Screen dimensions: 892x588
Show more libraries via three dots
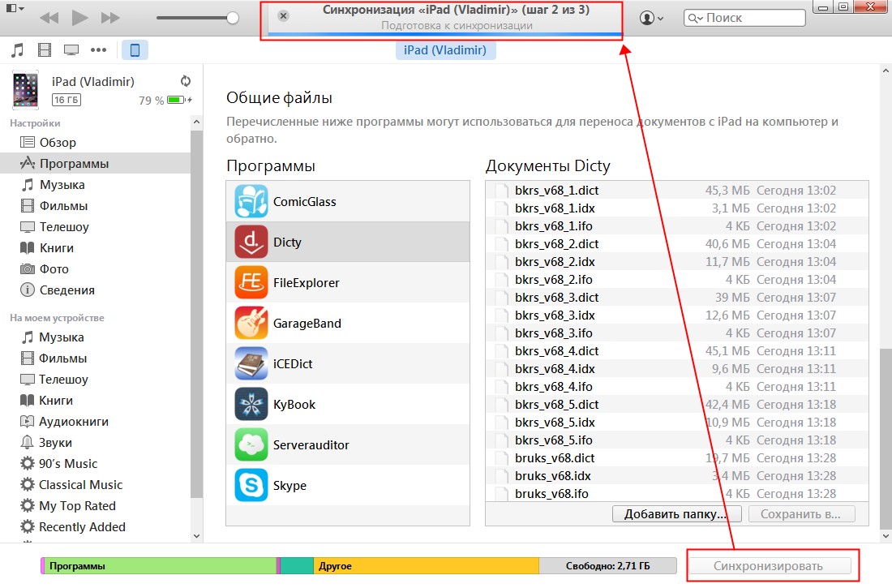pyautogui.click(x=98, y=50)
